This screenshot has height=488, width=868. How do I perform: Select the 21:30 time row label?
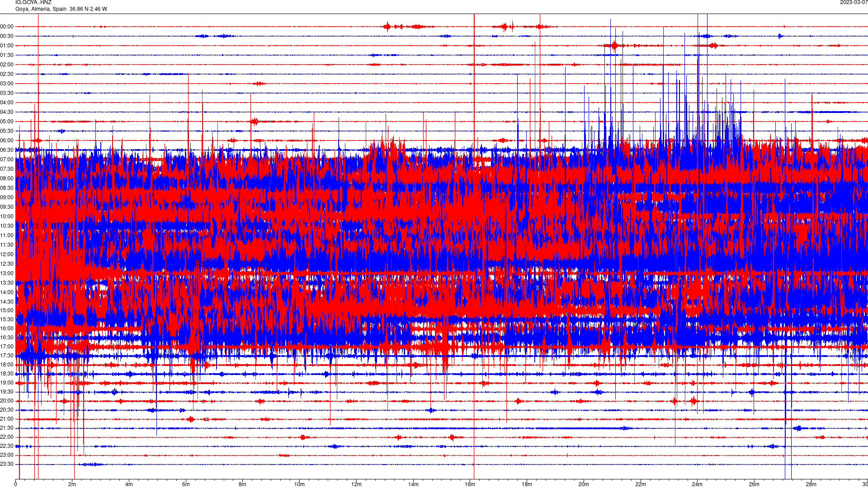pos(7,428)
